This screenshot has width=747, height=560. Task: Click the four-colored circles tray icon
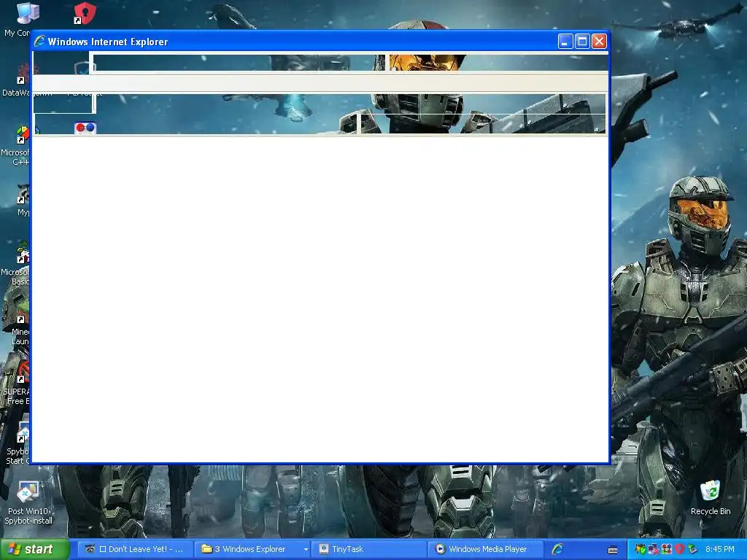point(666,550)
